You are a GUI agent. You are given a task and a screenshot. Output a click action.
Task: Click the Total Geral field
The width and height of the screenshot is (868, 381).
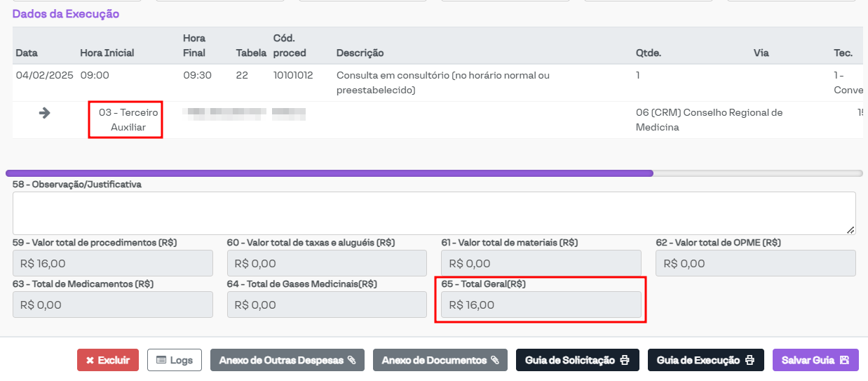click(541, 305)
